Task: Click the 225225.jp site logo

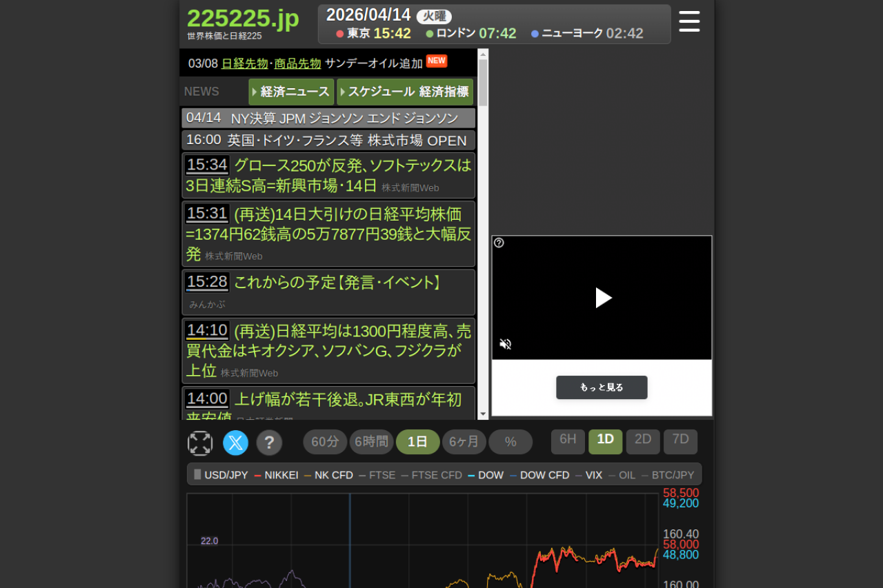Action: tap(242, 19)
